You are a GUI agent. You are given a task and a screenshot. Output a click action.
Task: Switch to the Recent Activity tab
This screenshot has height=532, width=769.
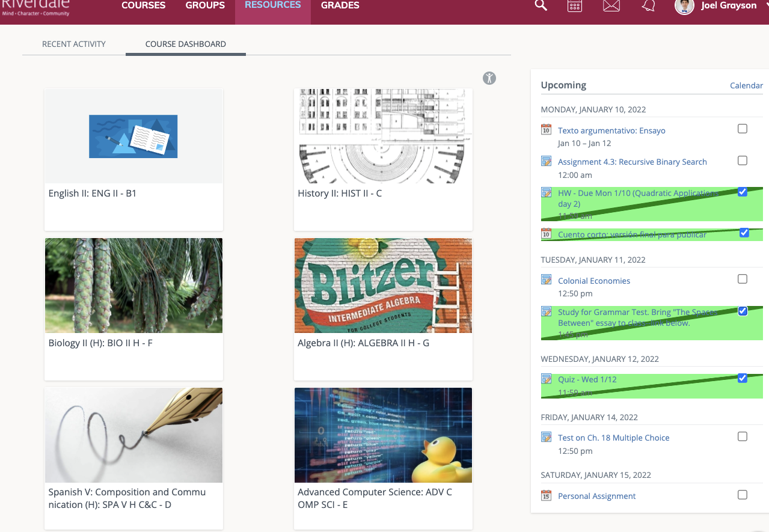[74, 44]
